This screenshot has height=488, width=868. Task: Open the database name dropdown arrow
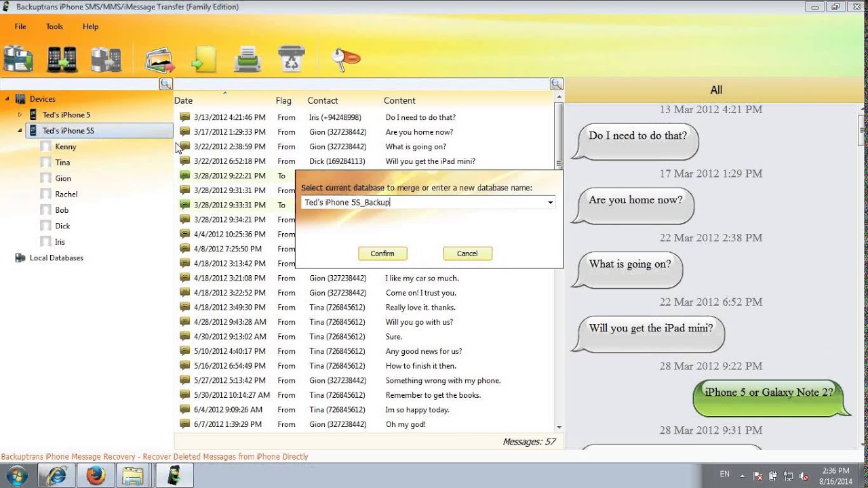[550, 203]
